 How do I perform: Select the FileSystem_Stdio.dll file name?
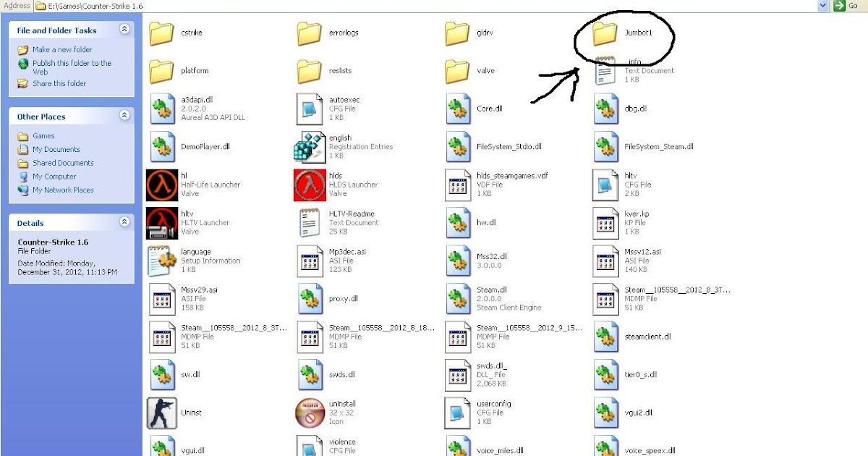click(x=509, y=147)
